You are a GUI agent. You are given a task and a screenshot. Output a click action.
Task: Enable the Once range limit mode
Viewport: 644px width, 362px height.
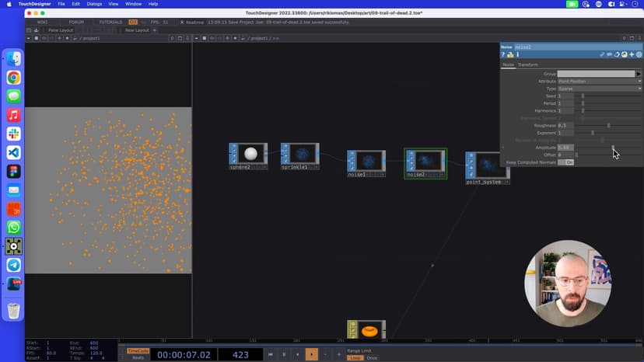coord(372,358)
